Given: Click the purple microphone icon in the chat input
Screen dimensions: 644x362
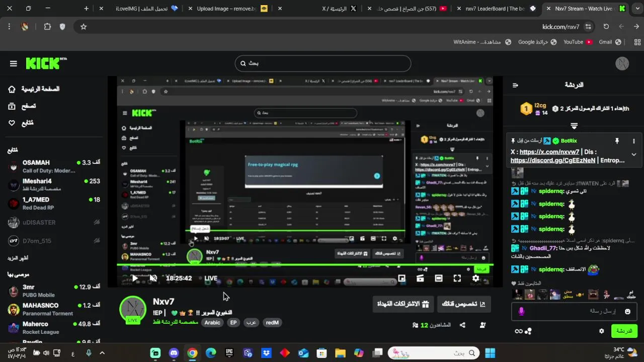Looking at the screenshot, I should pos(521,311).
